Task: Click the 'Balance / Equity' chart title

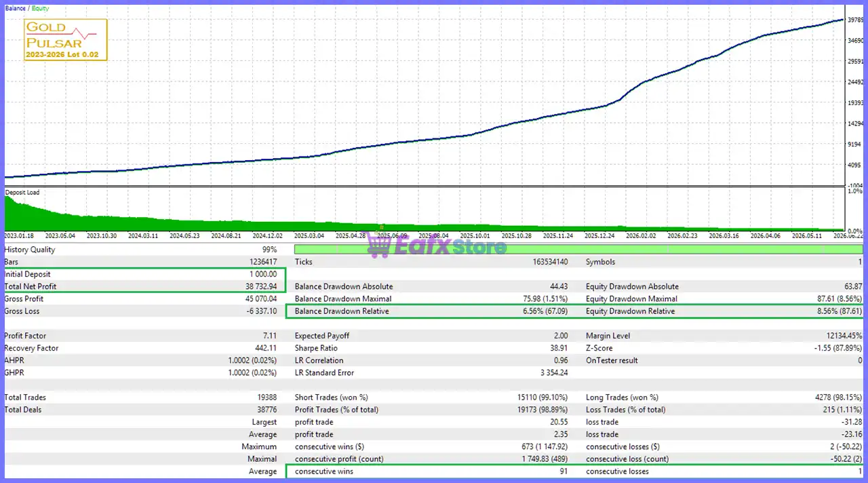Action: 26,9
